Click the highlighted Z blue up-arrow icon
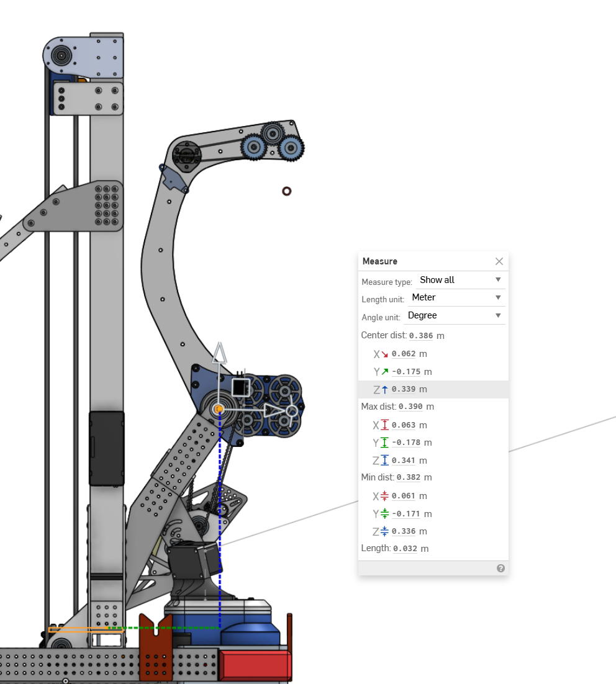616x684 pixels. [384, 389]
